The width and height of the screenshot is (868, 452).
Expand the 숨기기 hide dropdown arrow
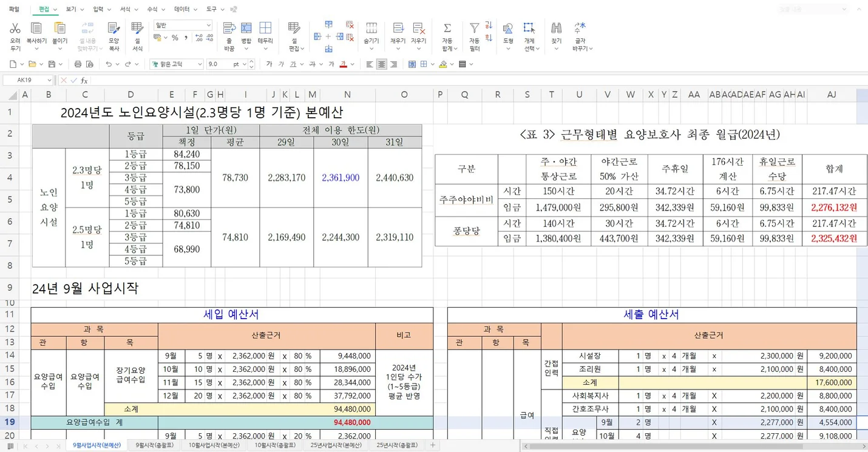371,49
